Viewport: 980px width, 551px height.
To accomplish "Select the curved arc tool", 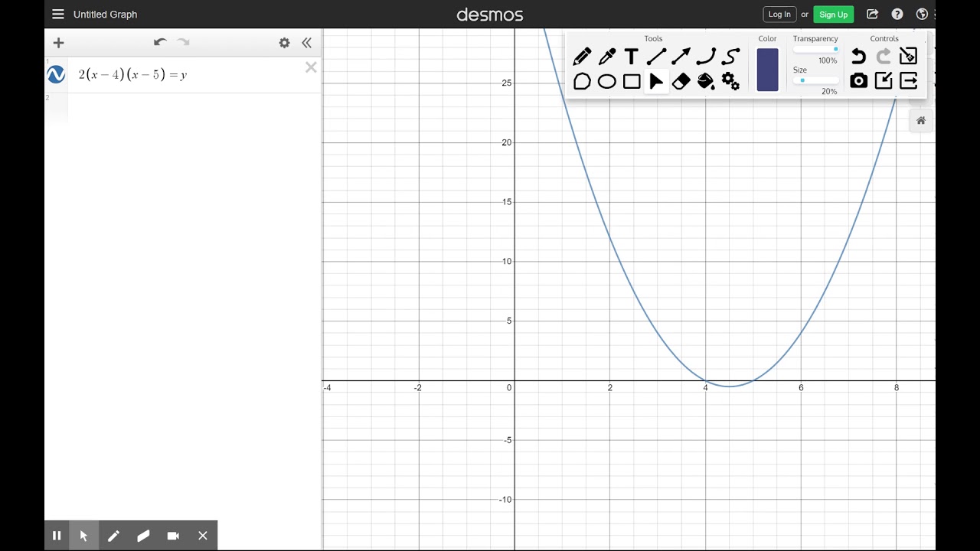I will click(x=706, y=57).
